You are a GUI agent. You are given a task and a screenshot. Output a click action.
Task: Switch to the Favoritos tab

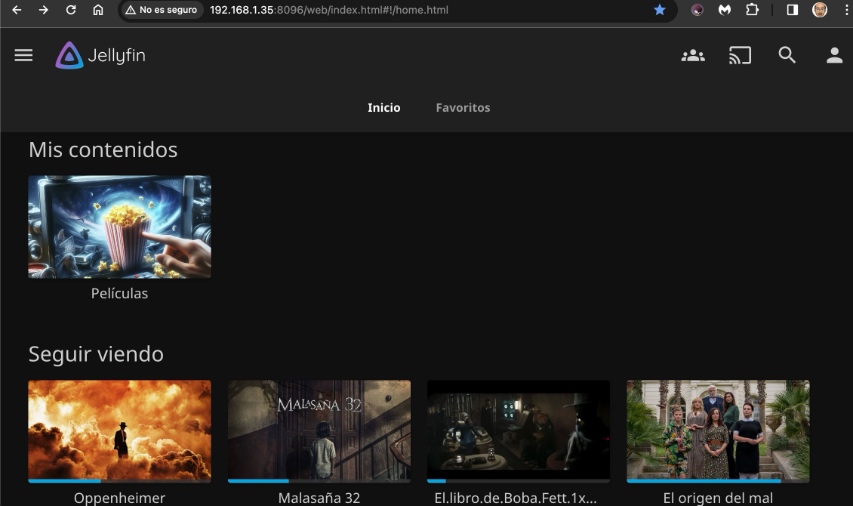[463, 108]
